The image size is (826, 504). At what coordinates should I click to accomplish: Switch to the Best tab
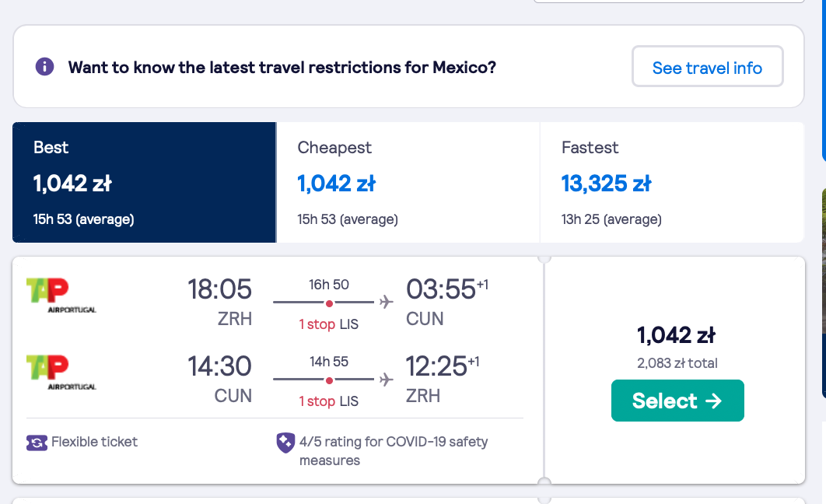pyautogui.click(x=145, y=182)
